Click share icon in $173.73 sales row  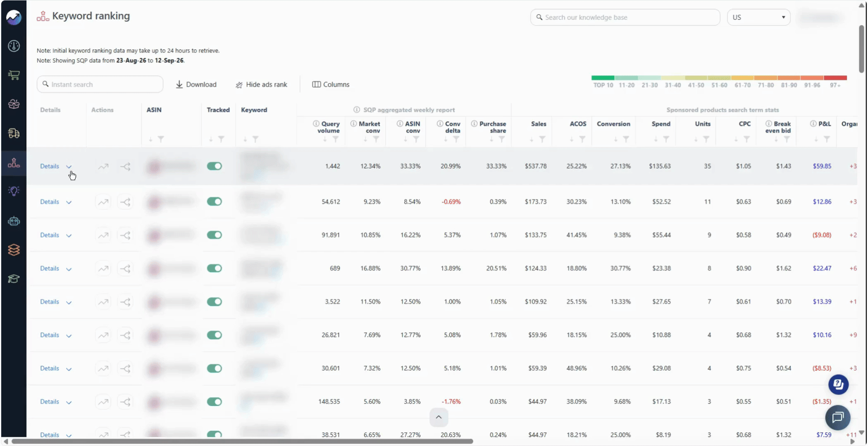click(x=126, y=202)
